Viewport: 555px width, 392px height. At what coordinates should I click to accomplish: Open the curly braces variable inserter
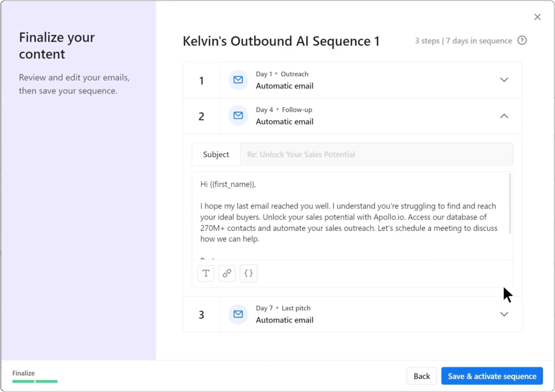point(248,273)
